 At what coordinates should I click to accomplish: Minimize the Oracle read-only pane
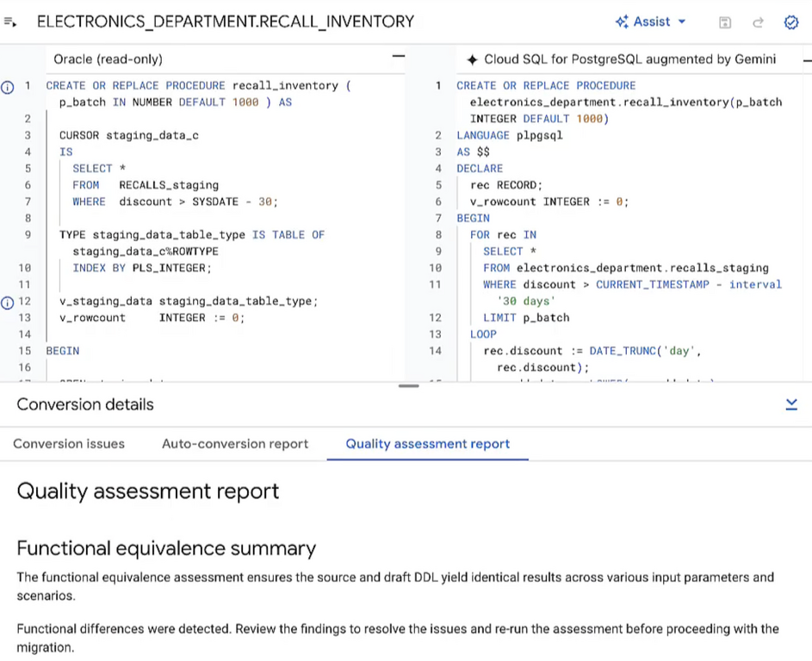pyautogui.click(x=398, y=56)
